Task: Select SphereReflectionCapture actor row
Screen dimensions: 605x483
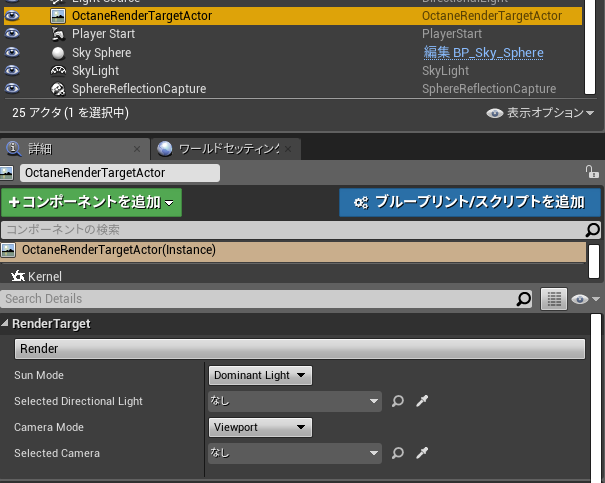Action: (293, 89)
